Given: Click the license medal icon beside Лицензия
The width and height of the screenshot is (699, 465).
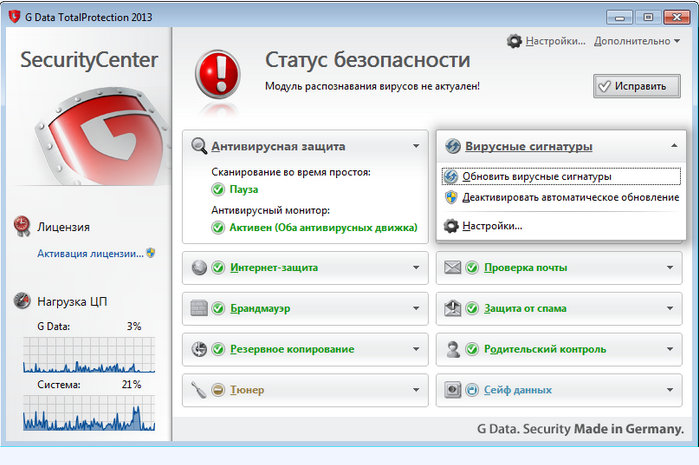Looking at the screenshot, I should [22, 226].
